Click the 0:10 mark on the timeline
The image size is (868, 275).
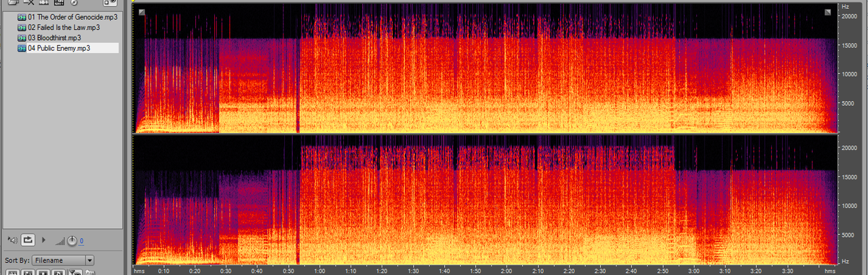point(164,271)
